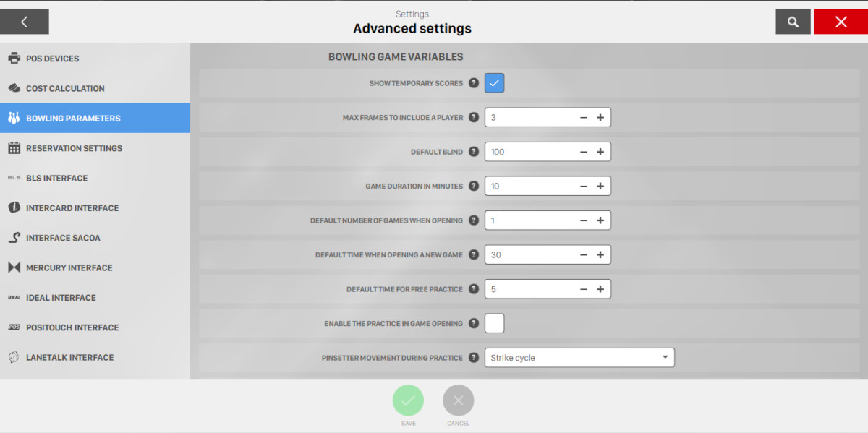Open POS Devices printer icon section
This screenshot has height=433, width=868.
point(14,59)
